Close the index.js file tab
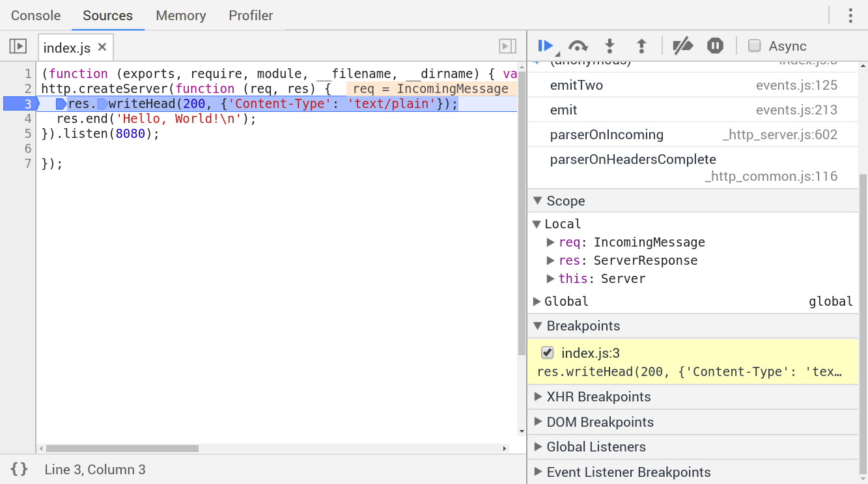The image size is (868, 484). click(102, 47)
